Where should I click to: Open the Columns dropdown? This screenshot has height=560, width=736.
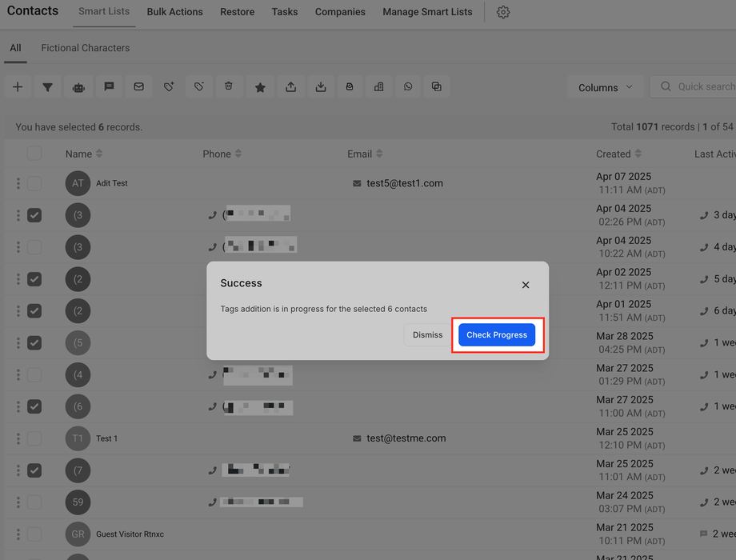605,87
